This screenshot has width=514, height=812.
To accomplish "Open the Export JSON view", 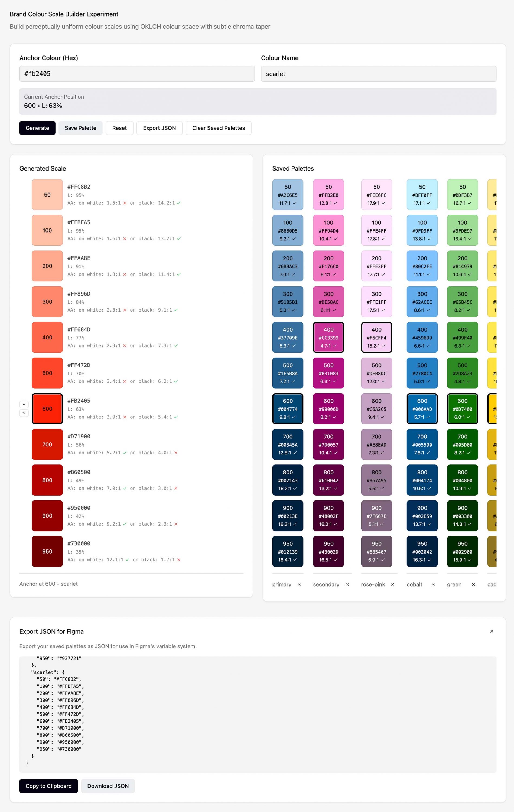I will tap(159, 128).
